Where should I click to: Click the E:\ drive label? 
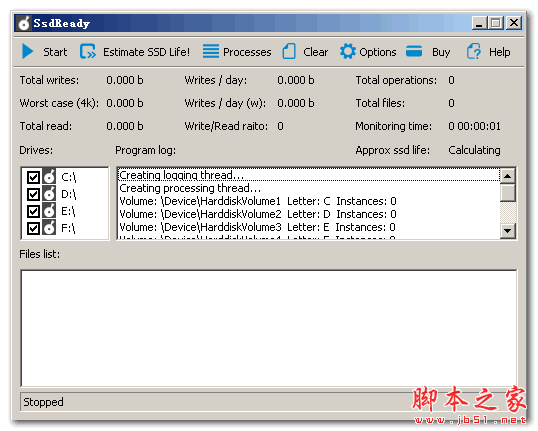click(68, 211)
